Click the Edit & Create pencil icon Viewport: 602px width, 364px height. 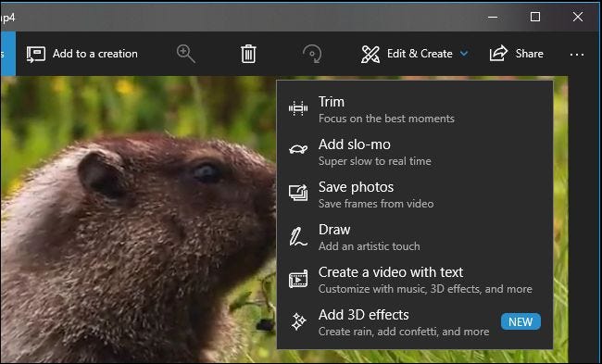pos(370,54)
